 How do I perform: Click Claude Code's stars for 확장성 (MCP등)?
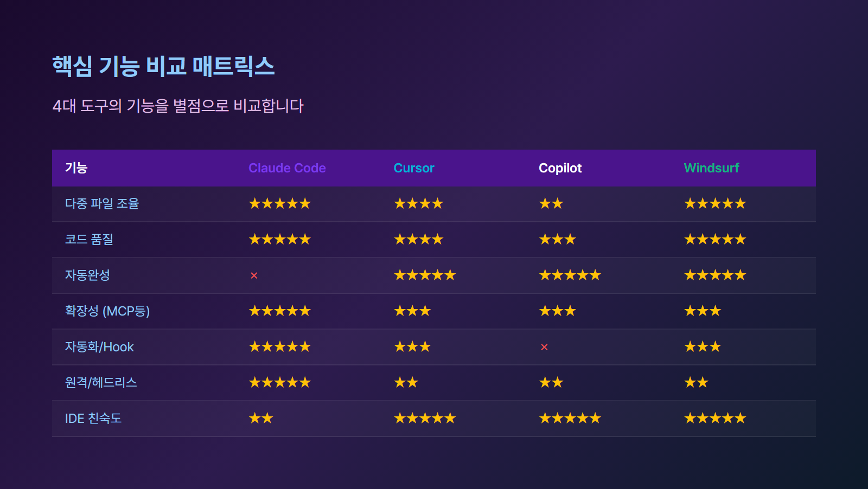280,311
